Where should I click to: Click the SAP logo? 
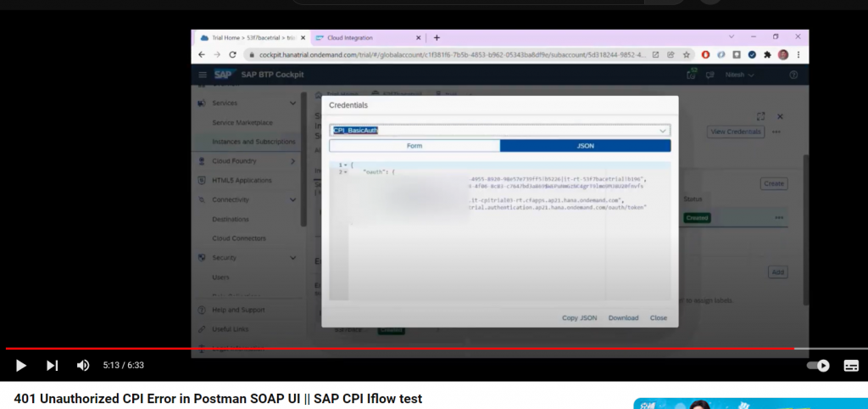point(225,75)
